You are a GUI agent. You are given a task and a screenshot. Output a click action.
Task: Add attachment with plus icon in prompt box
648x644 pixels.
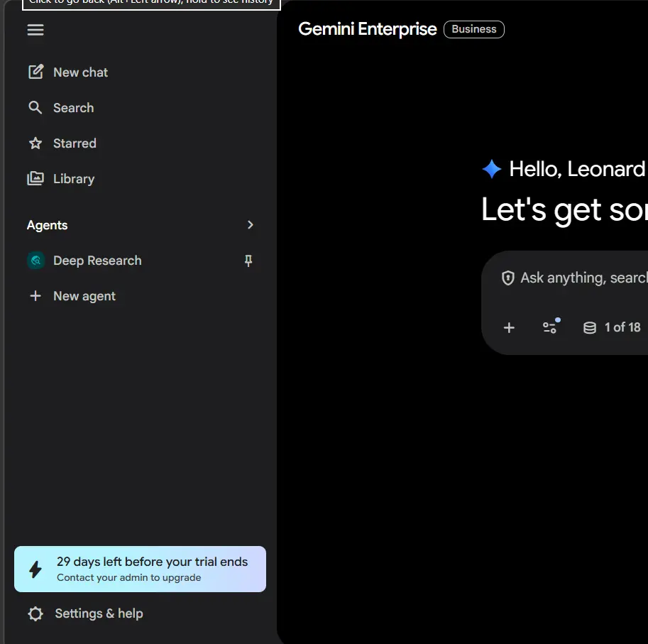coord(509,328)
